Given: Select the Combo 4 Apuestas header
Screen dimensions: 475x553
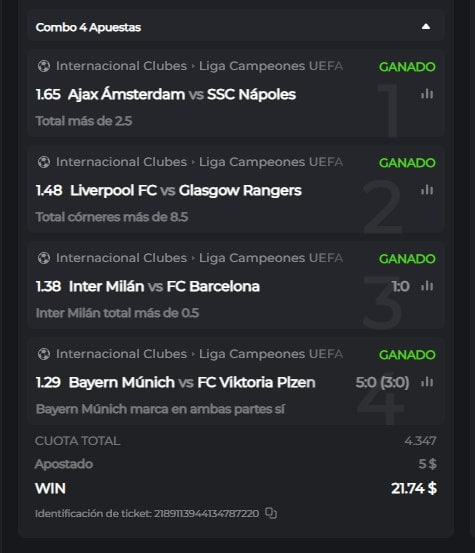Looking at the screenshot, I should pyautogui.click(x=88, y=27).
